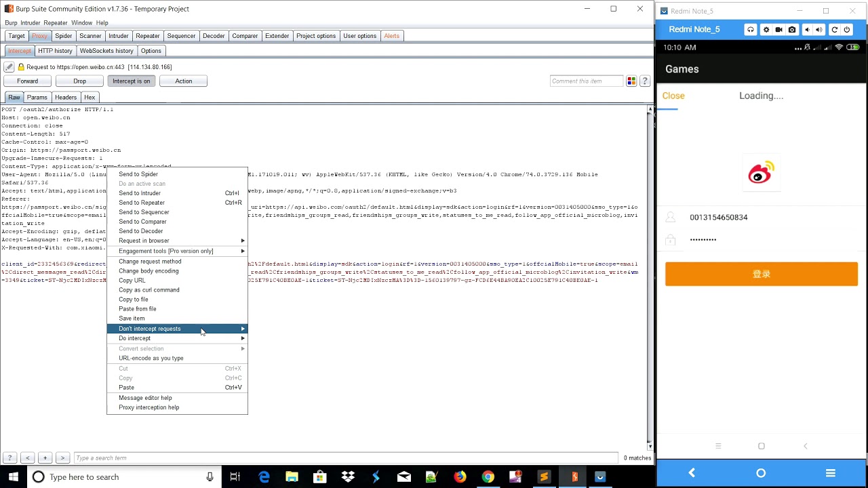
Task: Open the highlight color picker grid
Action: click(631, 81)
